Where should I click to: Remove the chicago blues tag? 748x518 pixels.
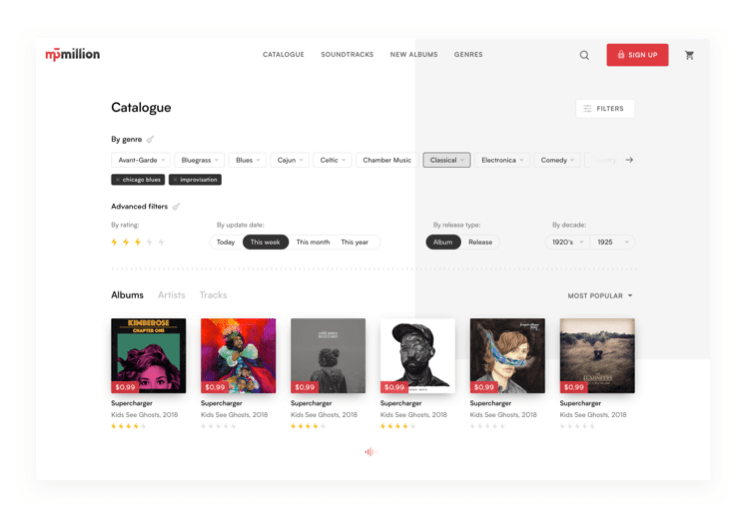(x=117, y=180)
